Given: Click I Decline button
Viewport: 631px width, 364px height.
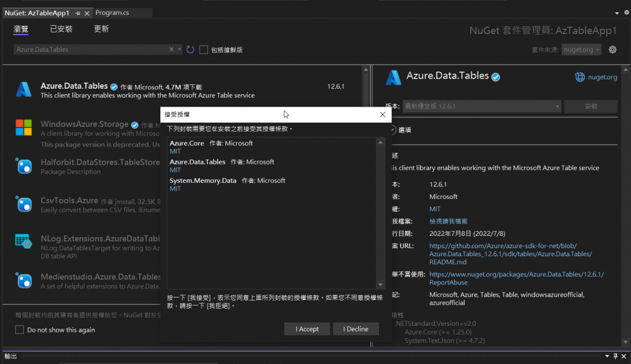Looking at the screenshot, I should coord(356,329).
